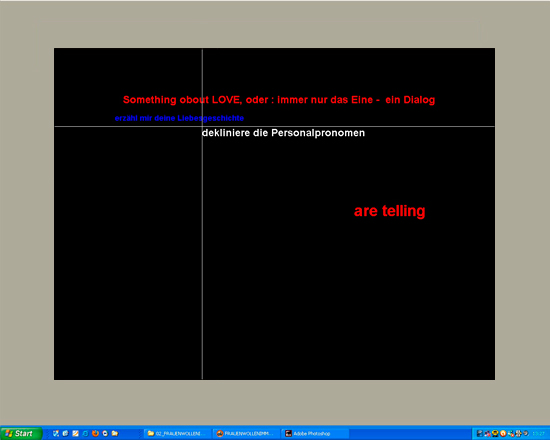Open the tray icon with red x
550x440 pixels.
[488, 434]
